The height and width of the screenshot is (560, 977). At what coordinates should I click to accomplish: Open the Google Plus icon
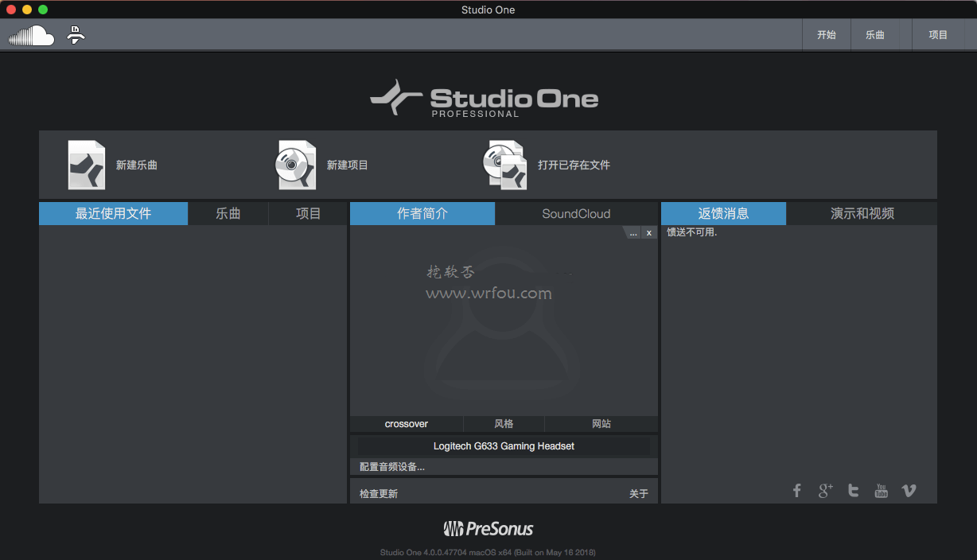tap(825, 491)
